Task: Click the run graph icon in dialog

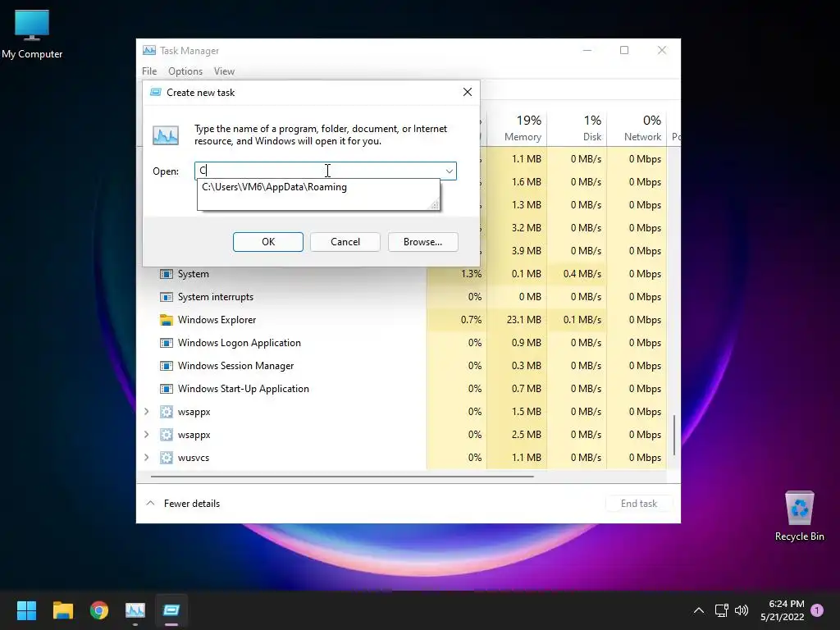Action: click(166, 135)
